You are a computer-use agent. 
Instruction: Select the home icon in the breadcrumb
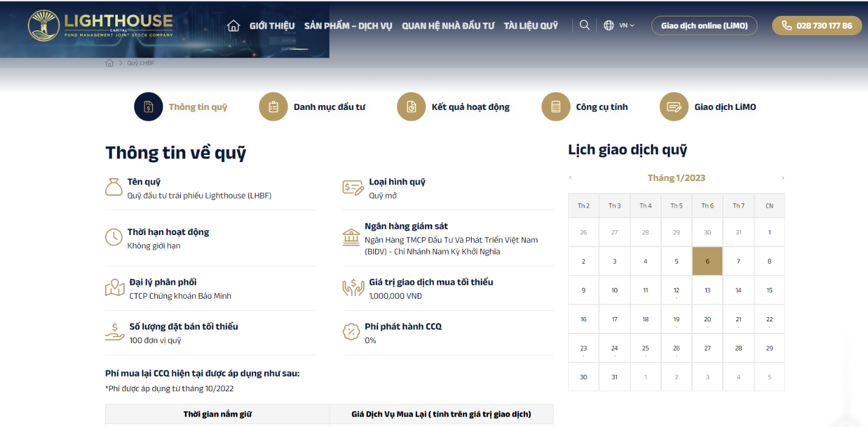click(x=109, y=63)
